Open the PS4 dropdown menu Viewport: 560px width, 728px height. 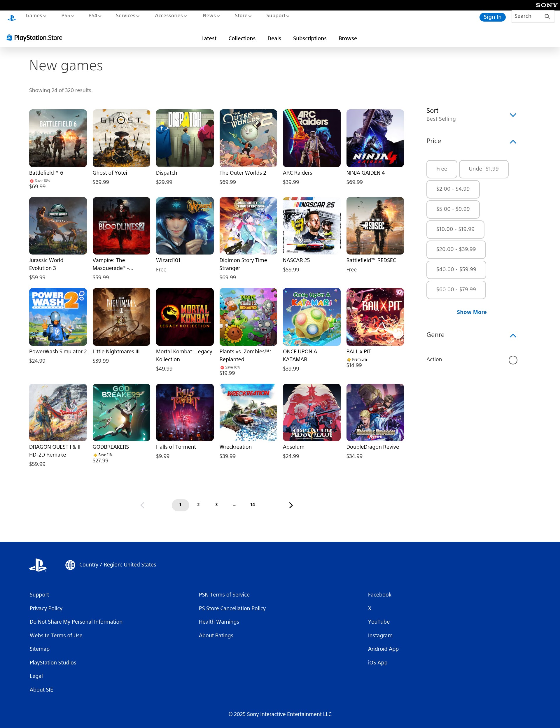point(95,16)
